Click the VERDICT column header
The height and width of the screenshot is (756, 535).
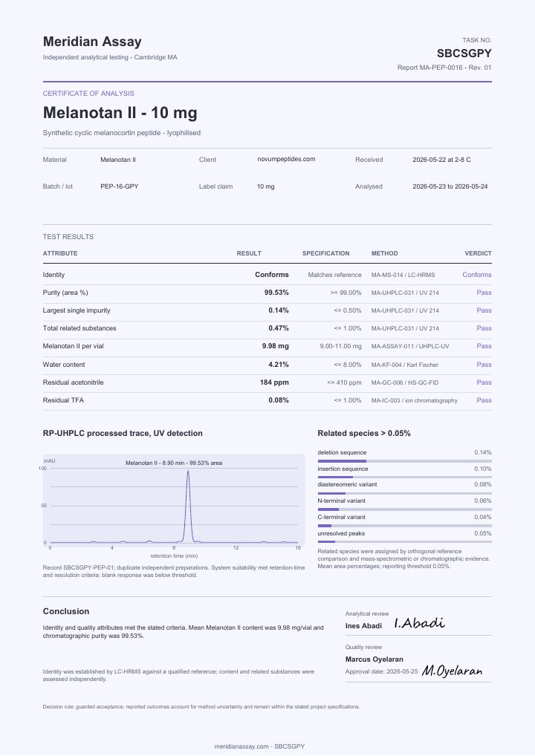pos(478,253)
